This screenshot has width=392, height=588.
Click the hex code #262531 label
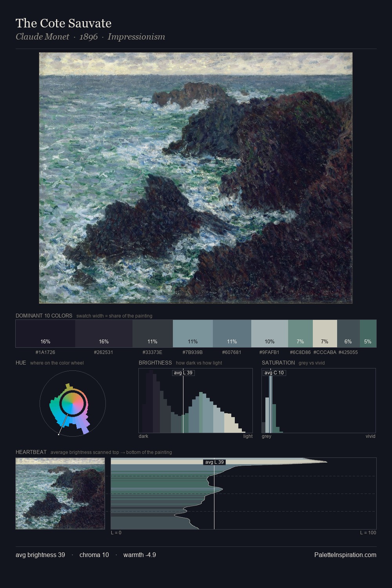coord(103,352)
